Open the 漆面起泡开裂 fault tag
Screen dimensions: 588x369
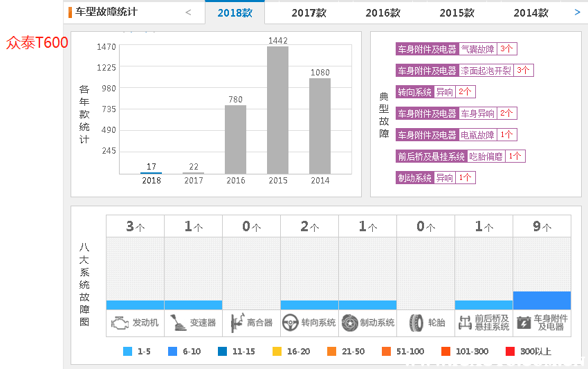465,70
